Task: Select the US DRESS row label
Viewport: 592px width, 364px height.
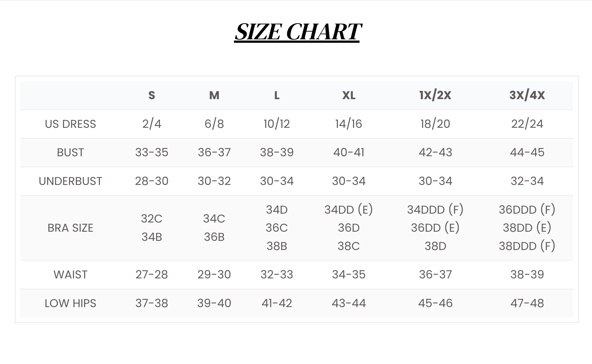Action: (x=70, y=124)
